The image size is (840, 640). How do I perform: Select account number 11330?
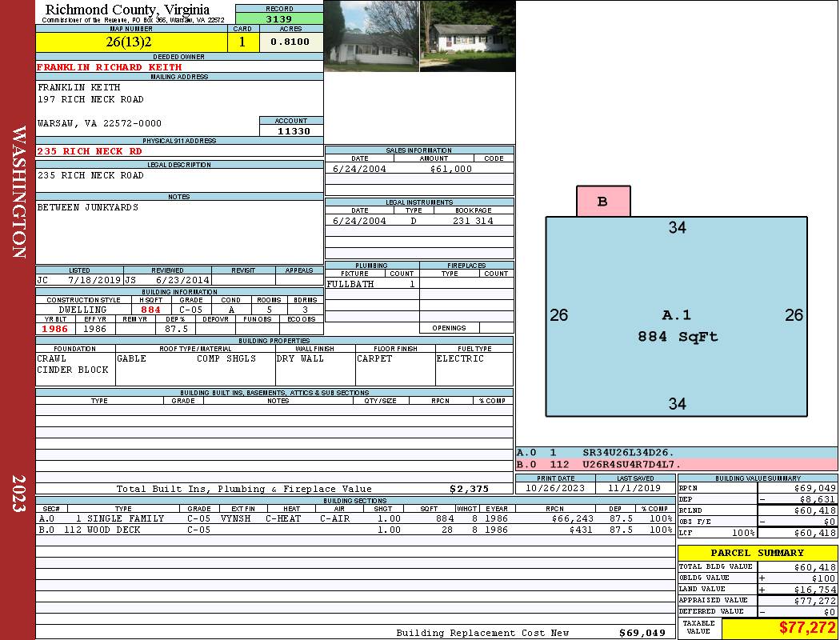click(294, 131)
